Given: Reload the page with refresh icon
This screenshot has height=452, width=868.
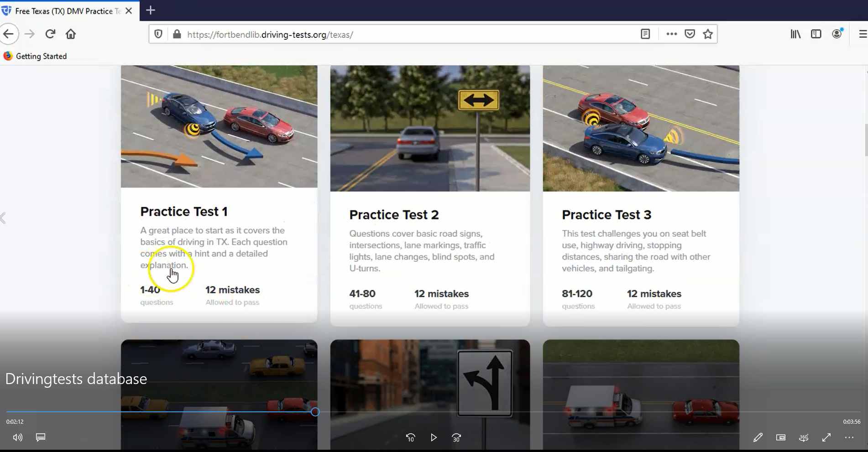Looking at the screenshot, I should click(50, 34).
